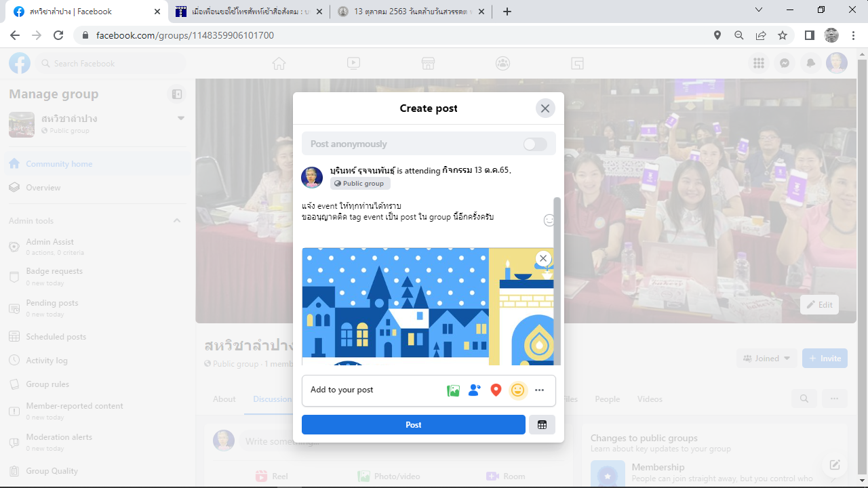Open a new browser tab
The width and height of the screenshot is (868, 488).
click(507, 12)
